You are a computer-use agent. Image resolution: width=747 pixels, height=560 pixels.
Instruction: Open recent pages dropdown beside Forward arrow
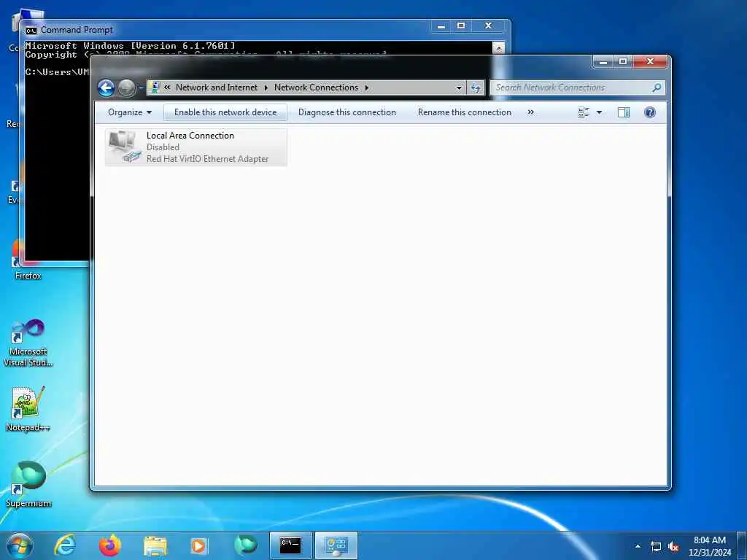(141, 87)
